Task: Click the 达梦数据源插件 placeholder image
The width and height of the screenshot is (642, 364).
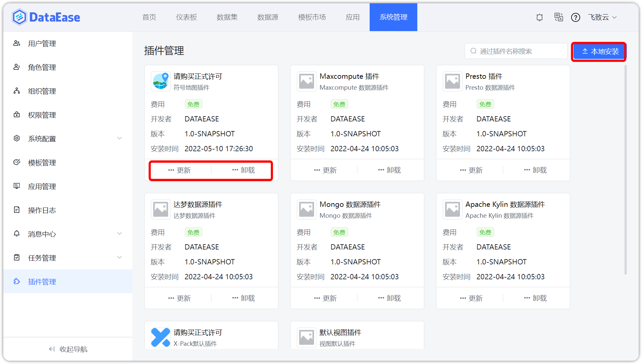Action: click(x=161, y=209)
